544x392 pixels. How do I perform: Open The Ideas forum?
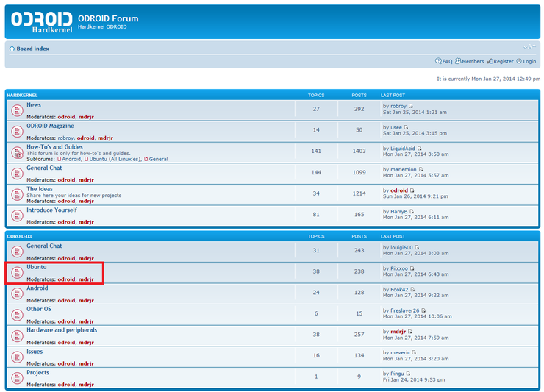(x=40, y=189)
